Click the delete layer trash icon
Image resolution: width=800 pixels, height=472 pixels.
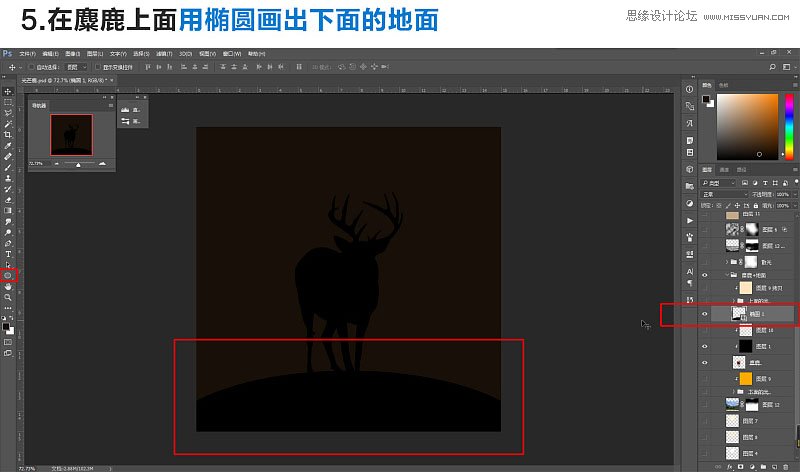click(x=786, y=467)
